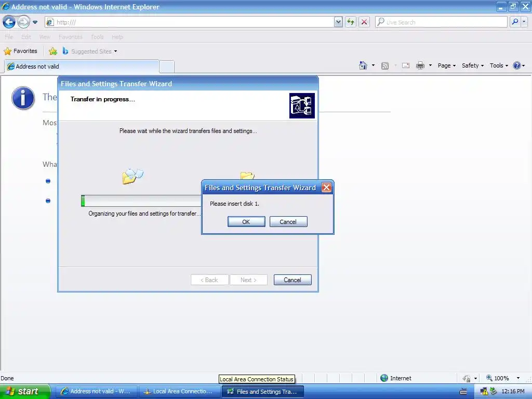The image size is (532, 399).
Task: Click Cancel at the bottom of the wizard
Action: (292, 280)
